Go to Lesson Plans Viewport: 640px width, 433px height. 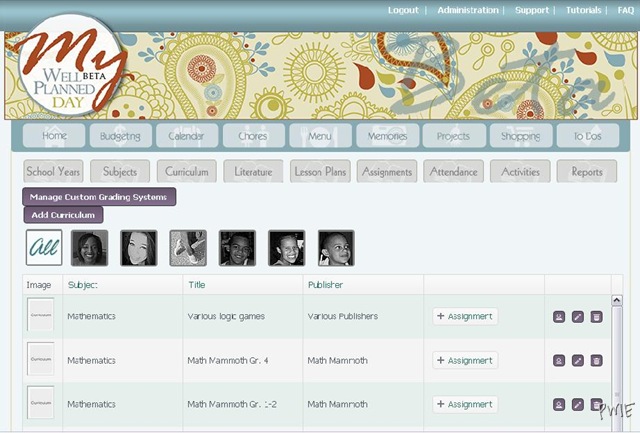[x=320, y=171]
